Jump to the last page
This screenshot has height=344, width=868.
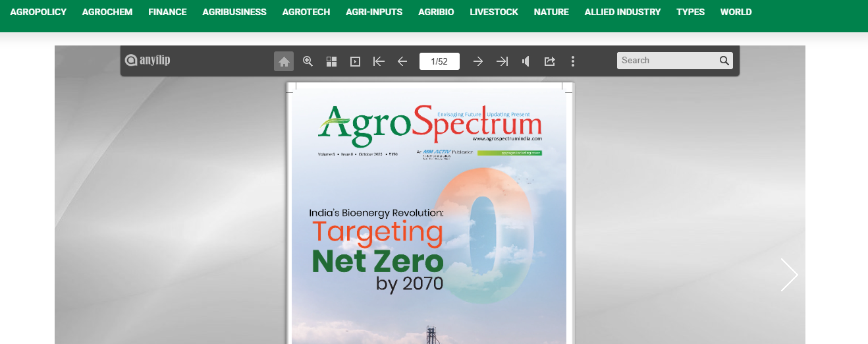pos(502,61)
